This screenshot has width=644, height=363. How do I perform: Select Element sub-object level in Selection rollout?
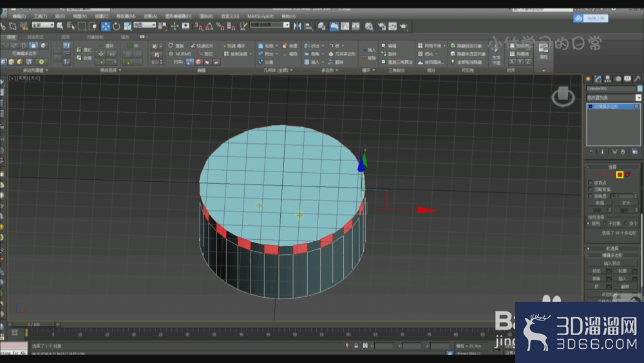coord(627,175)
